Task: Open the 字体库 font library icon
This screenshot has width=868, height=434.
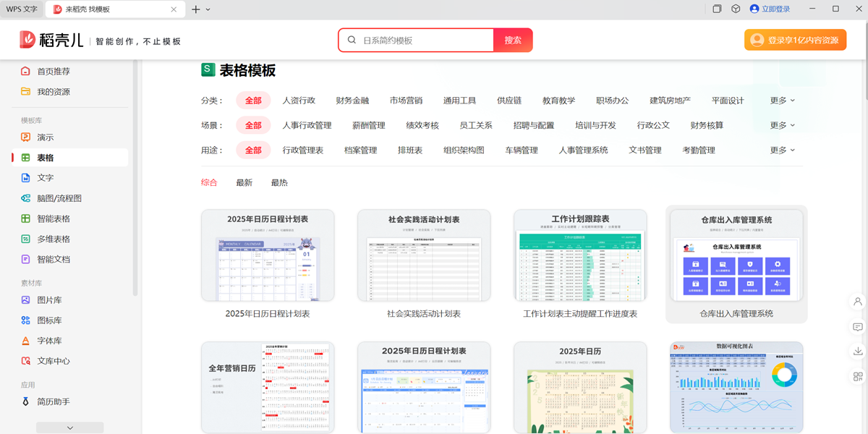Action: point(25,341)
